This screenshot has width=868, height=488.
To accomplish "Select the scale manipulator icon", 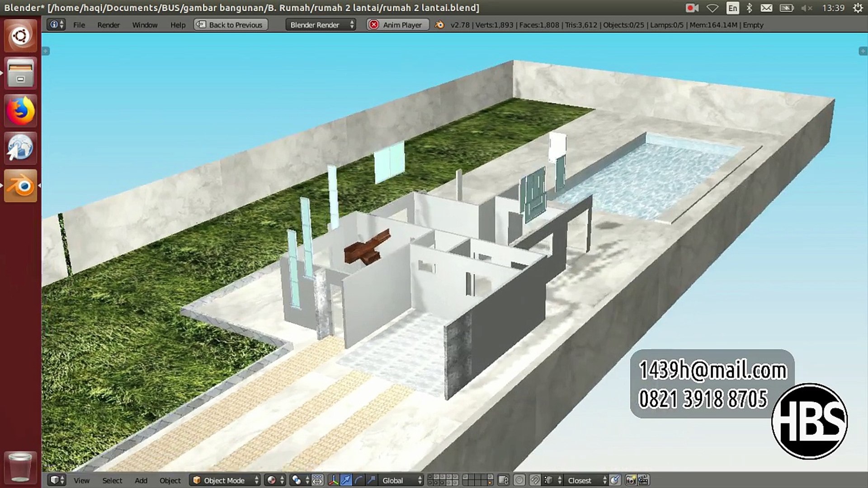I will tap(371, 480).
